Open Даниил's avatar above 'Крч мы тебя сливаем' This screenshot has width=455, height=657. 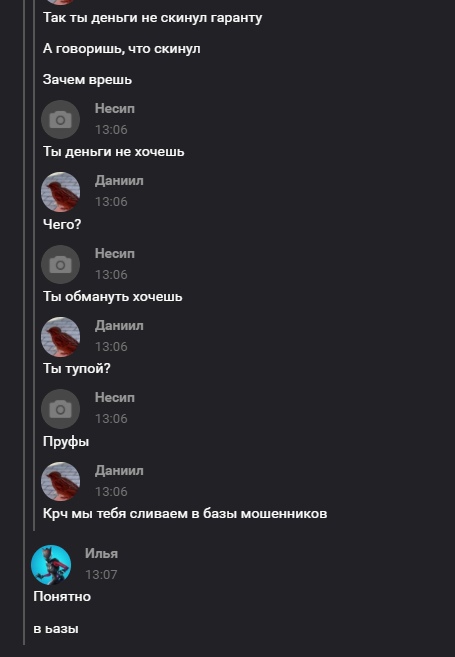[60, 481]
